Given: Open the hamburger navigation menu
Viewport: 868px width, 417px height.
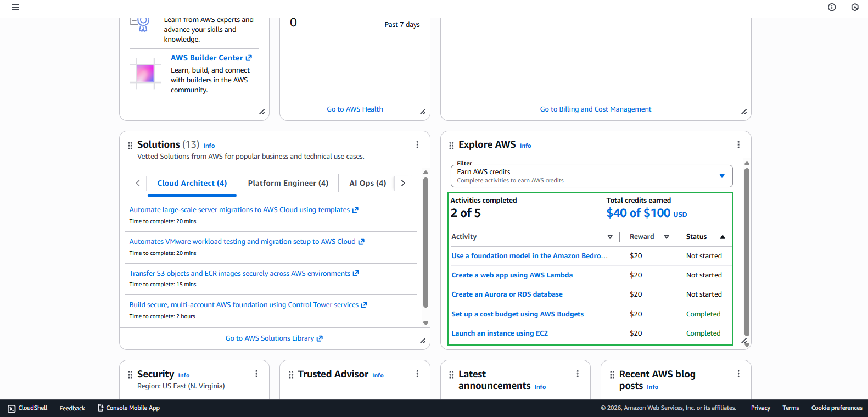Looking at the screenshot, I should point(15,8).
